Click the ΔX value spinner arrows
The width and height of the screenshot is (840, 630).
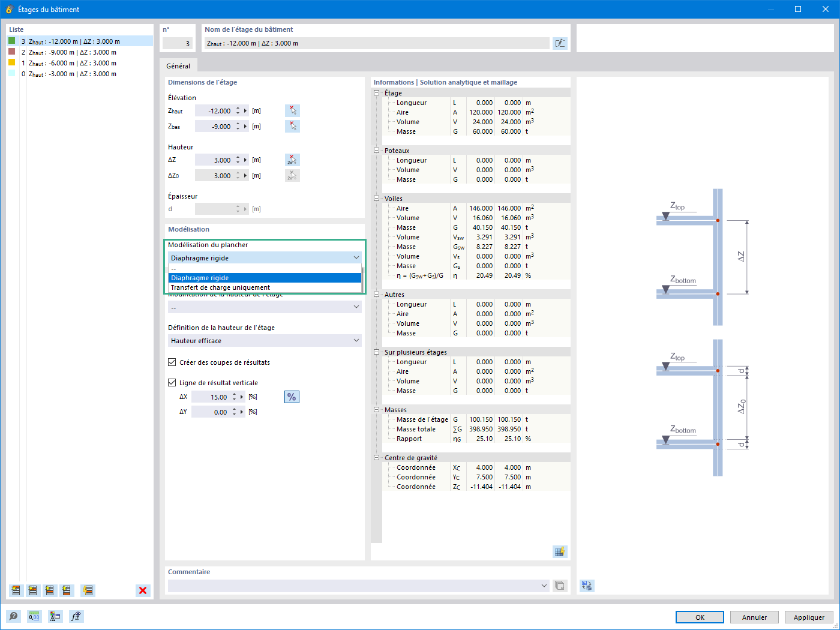[x=235, y=397]
